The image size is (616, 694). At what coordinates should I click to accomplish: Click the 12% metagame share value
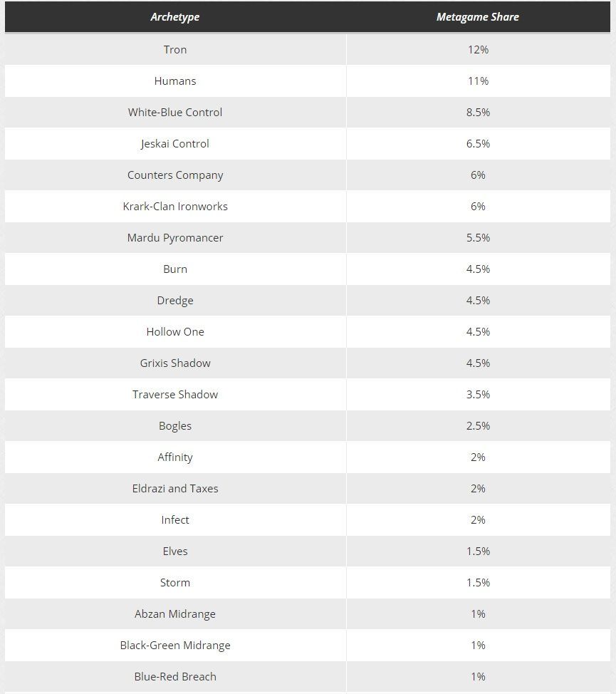pos(478,50)
